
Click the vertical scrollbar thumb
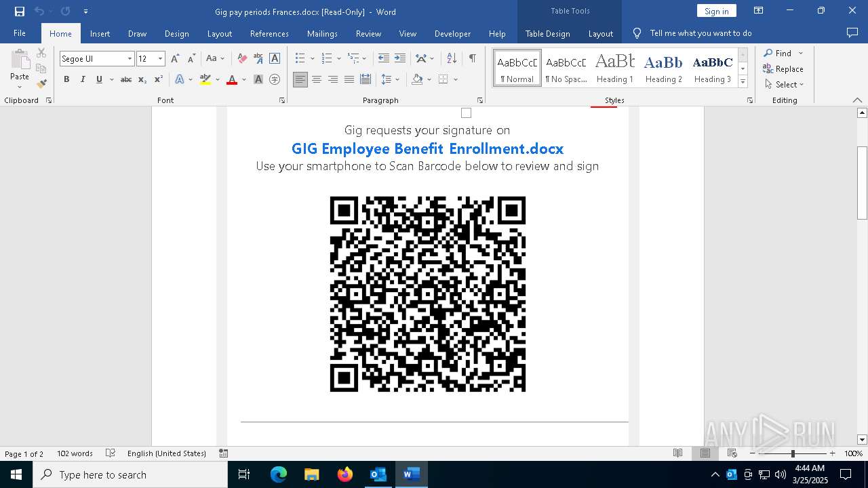click(862, 183)
